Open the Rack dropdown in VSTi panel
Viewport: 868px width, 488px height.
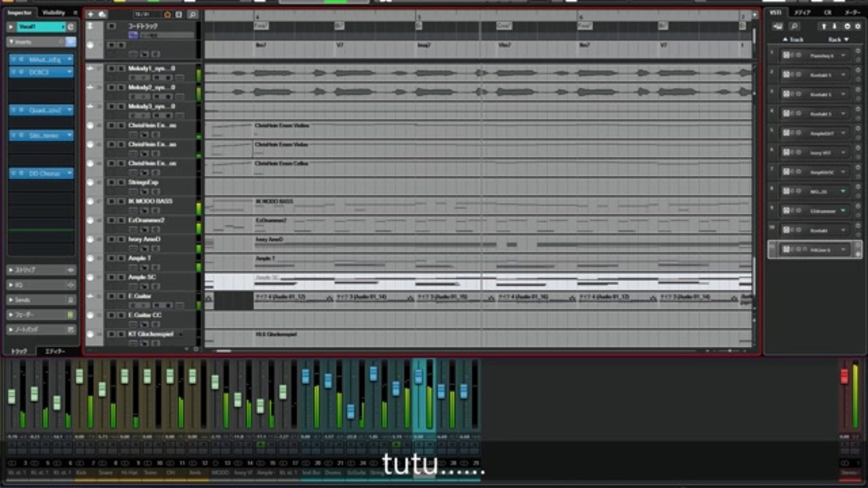click(838, 39)
